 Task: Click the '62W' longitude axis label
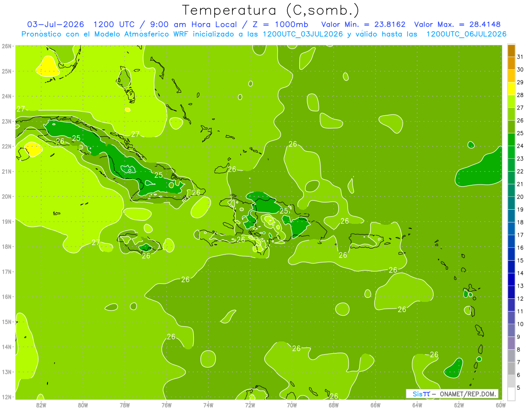pos(459,405)
